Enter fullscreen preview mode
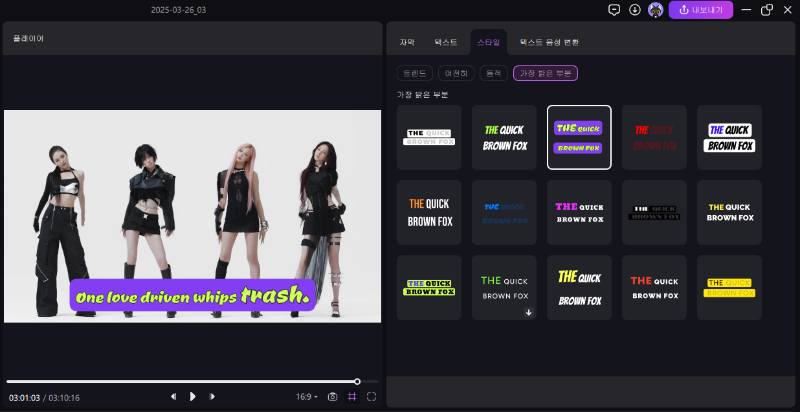The image size is (800, 412). pos(371,397)
